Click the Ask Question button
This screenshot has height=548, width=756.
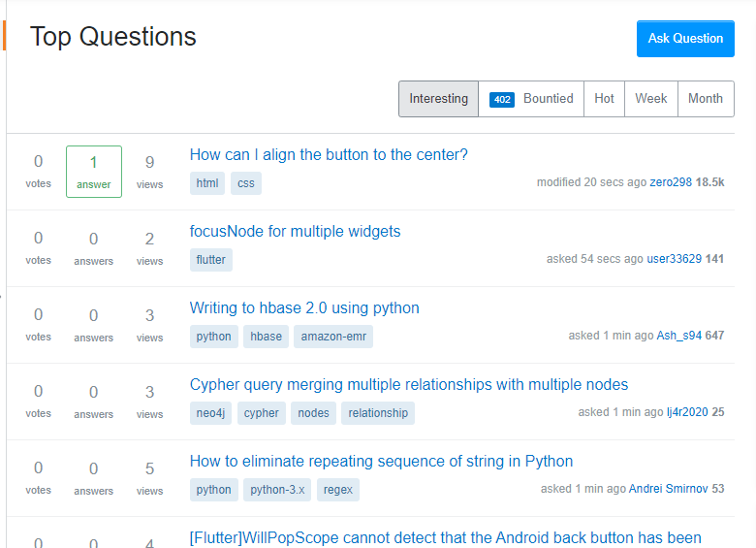(685, 39)
